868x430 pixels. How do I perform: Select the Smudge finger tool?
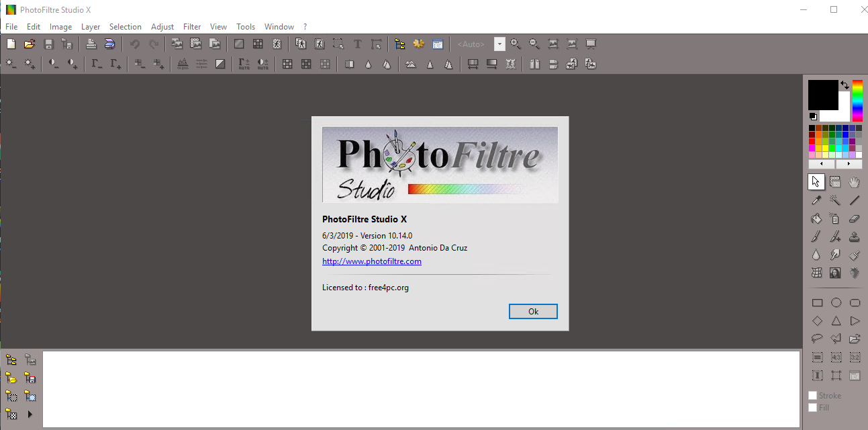pos(835,255)
